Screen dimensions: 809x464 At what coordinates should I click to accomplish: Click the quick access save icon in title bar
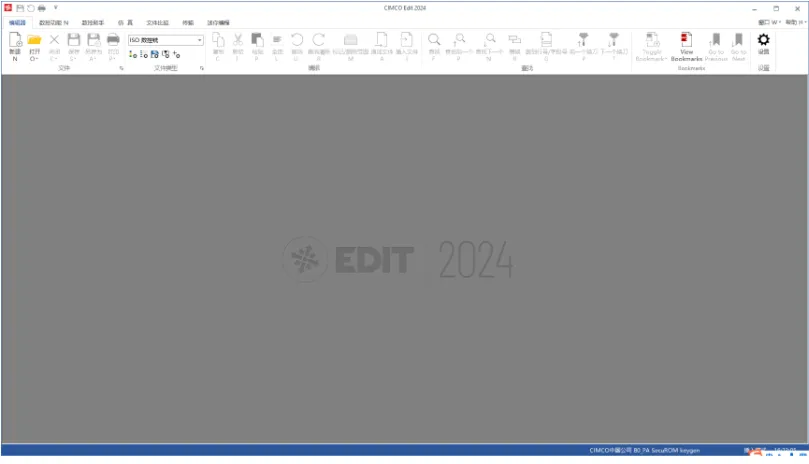coord(20,8)
